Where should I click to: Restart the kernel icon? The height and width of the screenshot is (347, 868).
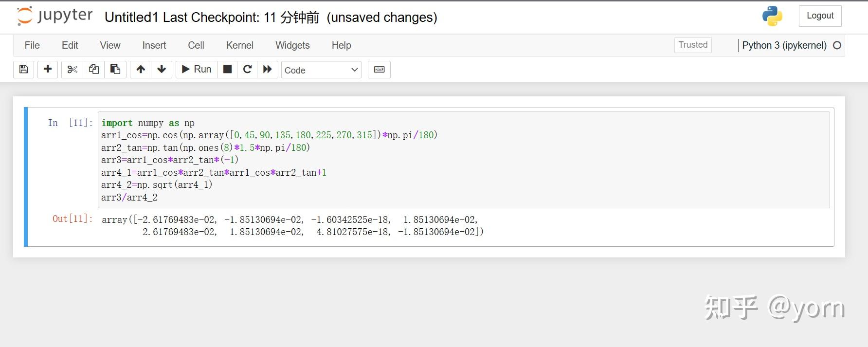[247, 70]
